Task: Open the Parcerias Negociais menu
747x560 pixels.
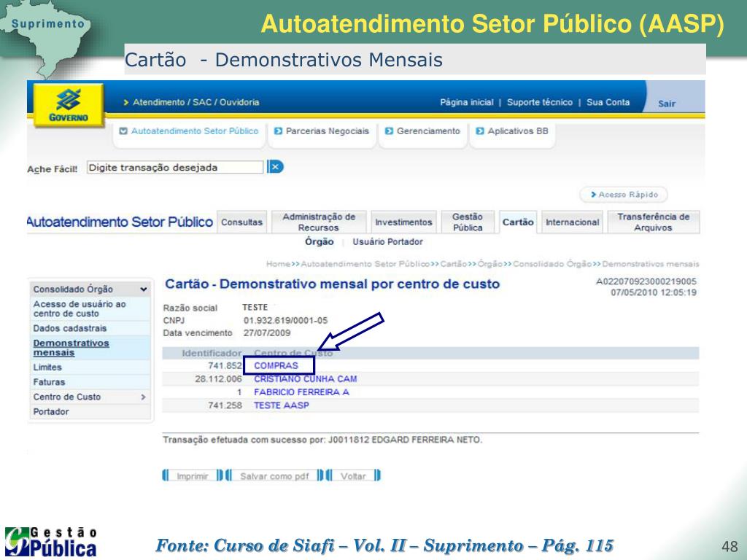Action: 328,131
